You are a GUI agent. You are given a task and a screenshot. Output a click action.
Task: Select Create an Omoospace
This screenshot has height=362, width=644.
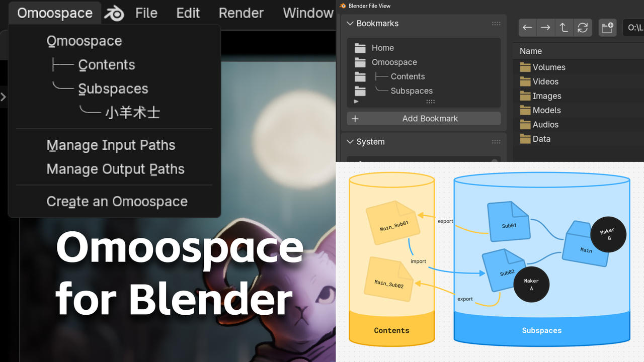pos(117,202)
